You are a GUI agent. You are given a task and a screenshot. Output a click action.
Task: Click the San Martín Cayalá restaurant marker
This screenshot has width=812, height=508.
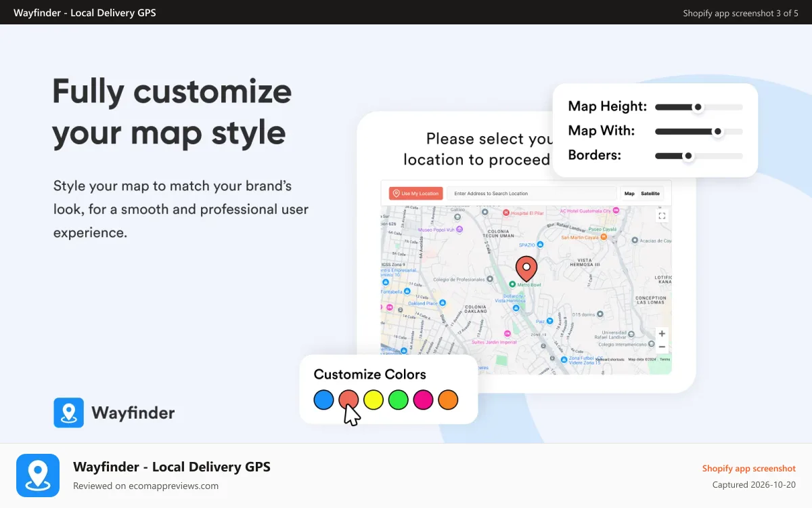tap(604, 237)
